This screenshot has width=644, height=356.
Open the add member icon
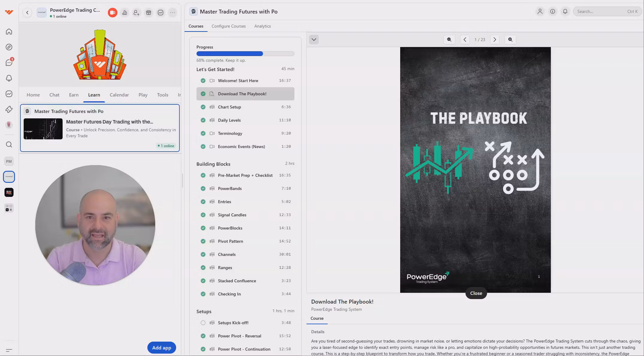coord(136,13)
